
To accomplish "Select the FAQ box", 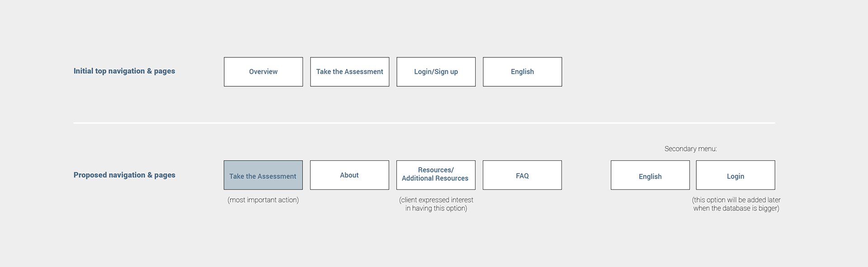I will 522,175.
